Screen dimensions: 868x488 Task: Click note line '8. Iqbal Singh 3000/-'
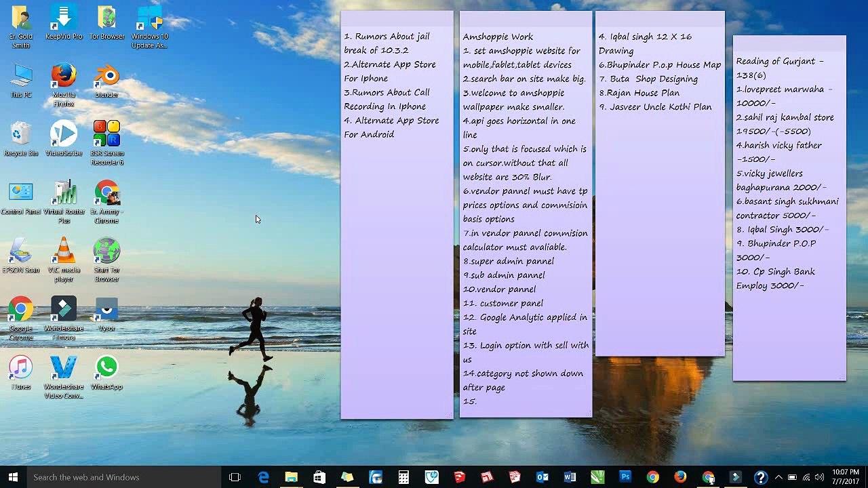pos(783,229)
